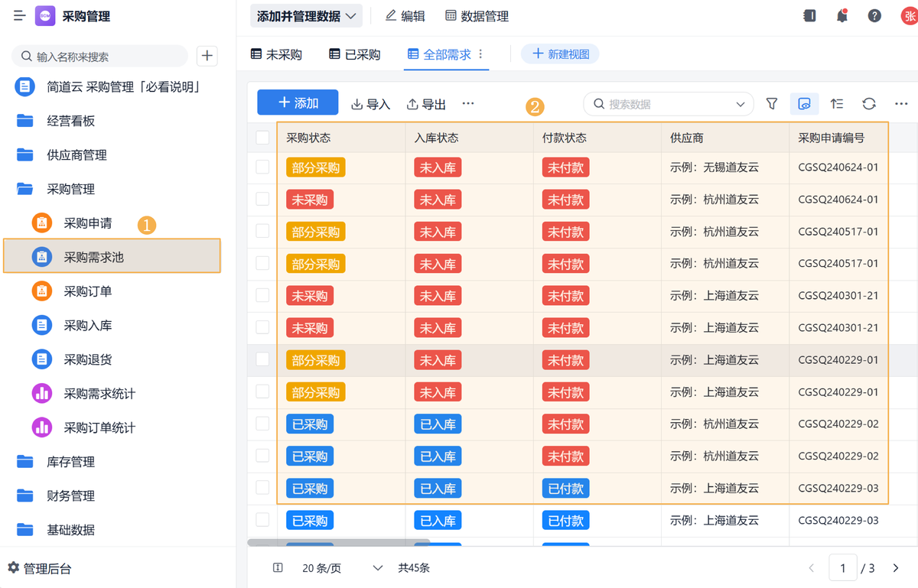Click the refresh data icon
Image resolution: width=918 pixels, height=588 pixels.
pyautogui.click(x=869, y=104)
